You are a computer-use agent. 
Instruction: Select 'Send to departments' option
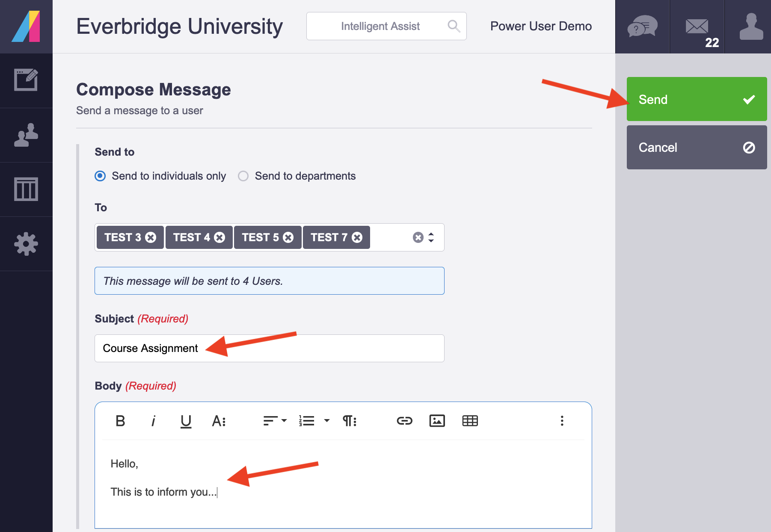coord(243,176)
